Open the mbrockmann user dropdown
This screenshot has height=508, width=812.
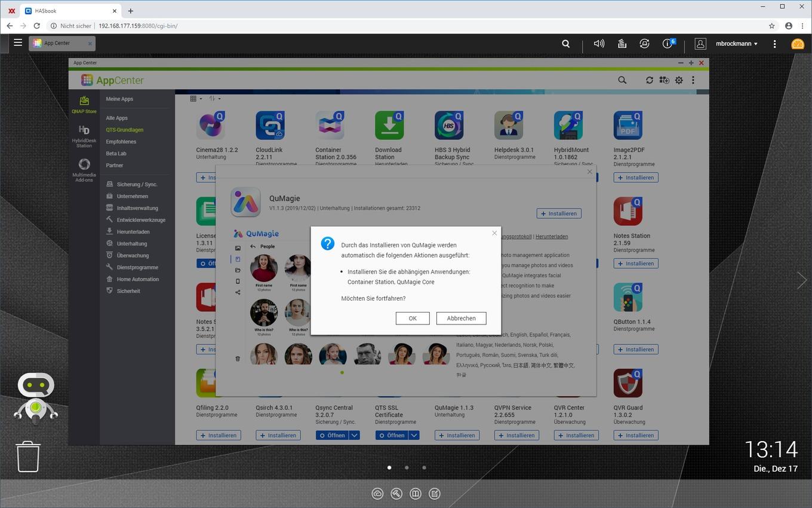coord(737,44)
